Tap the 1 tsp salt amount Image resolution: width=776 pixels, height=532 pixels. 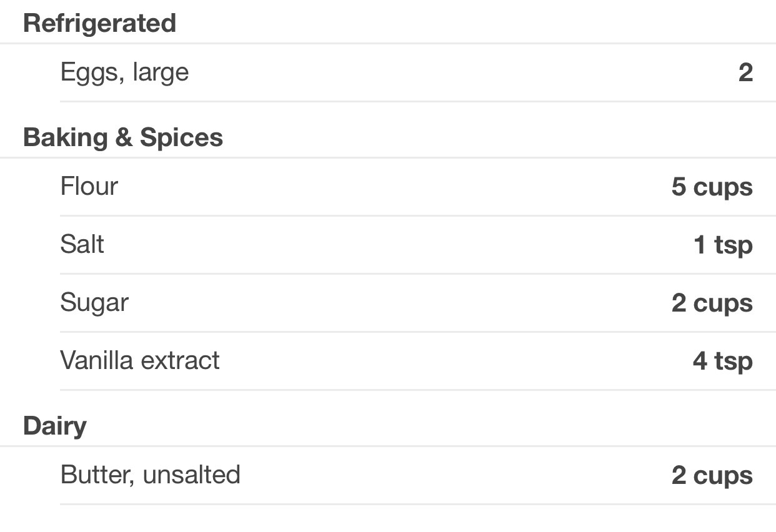click(723, 245)
